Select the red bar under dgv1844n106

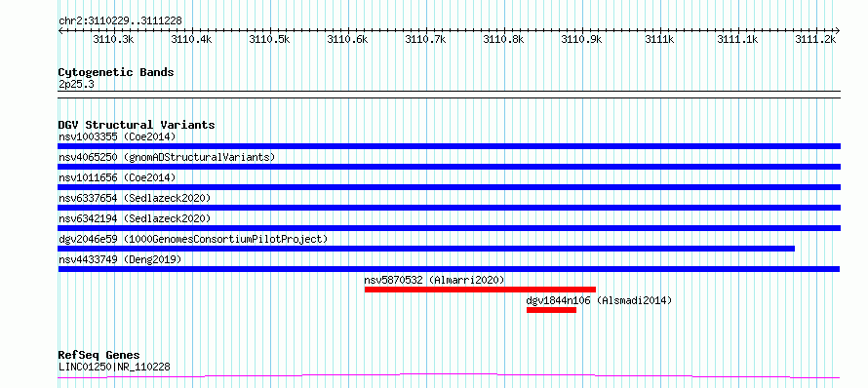pyautogui.click(x=551, y=310)
